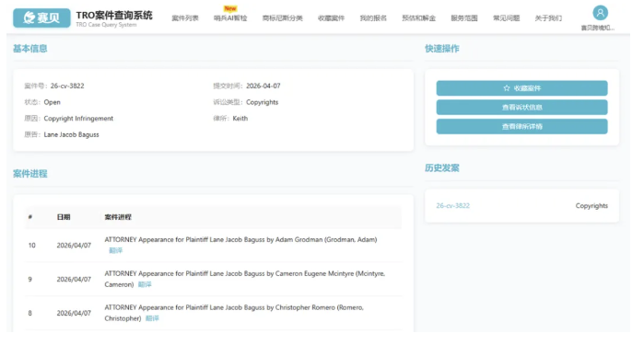Click the 查看诉状信息 button
Screen dimensions: 644x345
(x=521, y=108)
